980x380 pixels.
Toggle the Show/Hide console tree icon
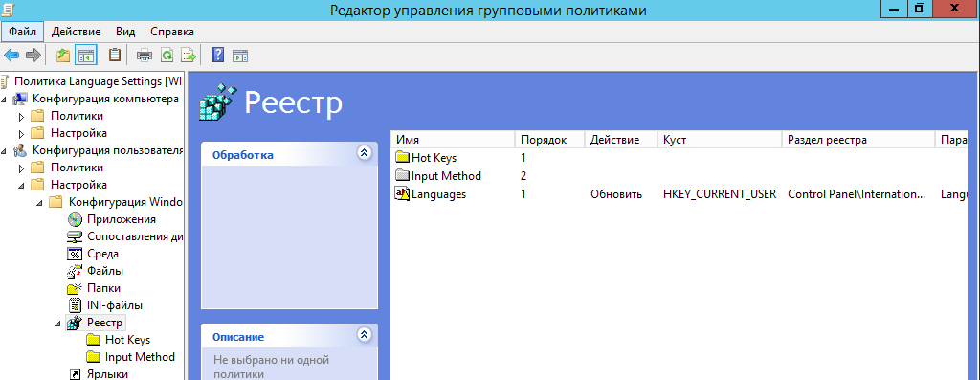pyautogui.click(x=85, y=55)
